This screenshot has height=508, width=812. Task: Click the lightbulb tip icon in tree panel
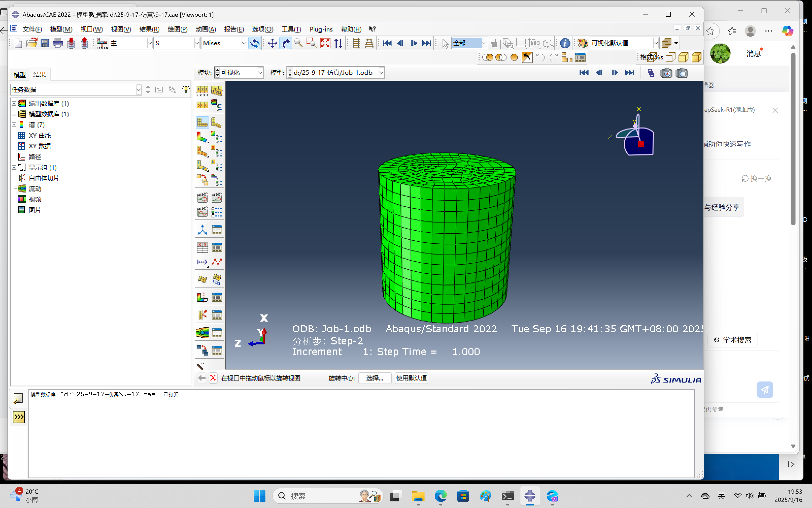coord(185,89)
